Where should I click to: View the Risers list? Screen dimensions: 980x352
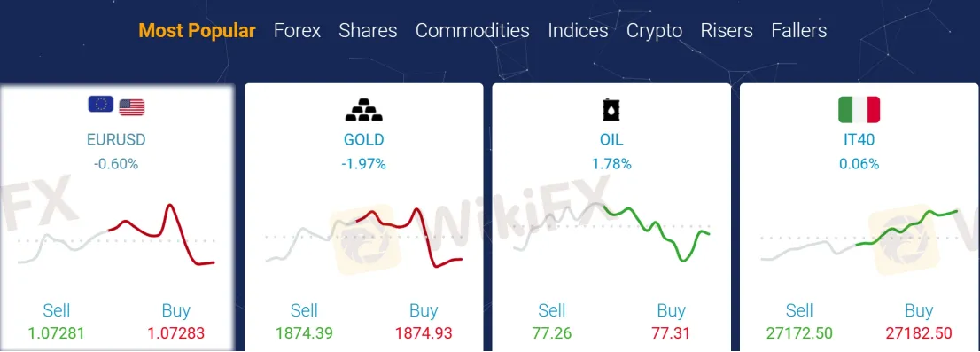(x=727, y=31)
